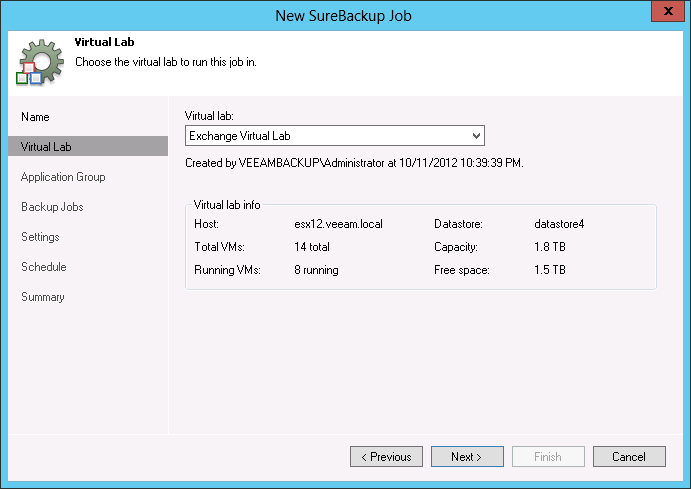Go to the Summary step
The height and width of the screenshot is (489, 691).
43,297
